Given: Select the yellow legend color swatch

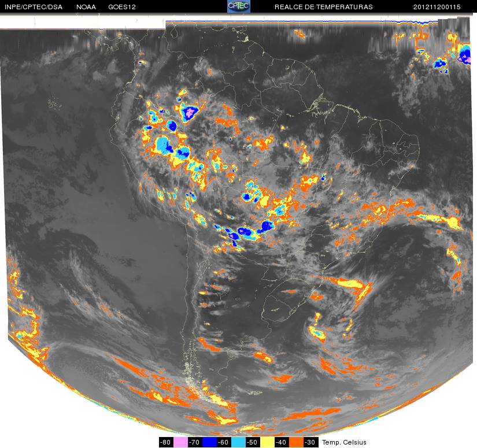Looking at the screenshot, I should click(267, 442).
